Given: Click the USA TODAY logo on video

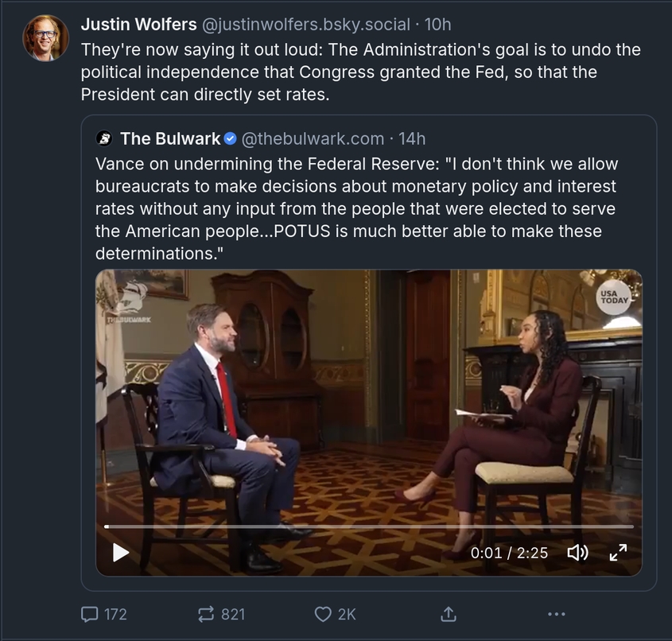Looking at the screenshot, I should pyautogui.click(x=613, y=299).
